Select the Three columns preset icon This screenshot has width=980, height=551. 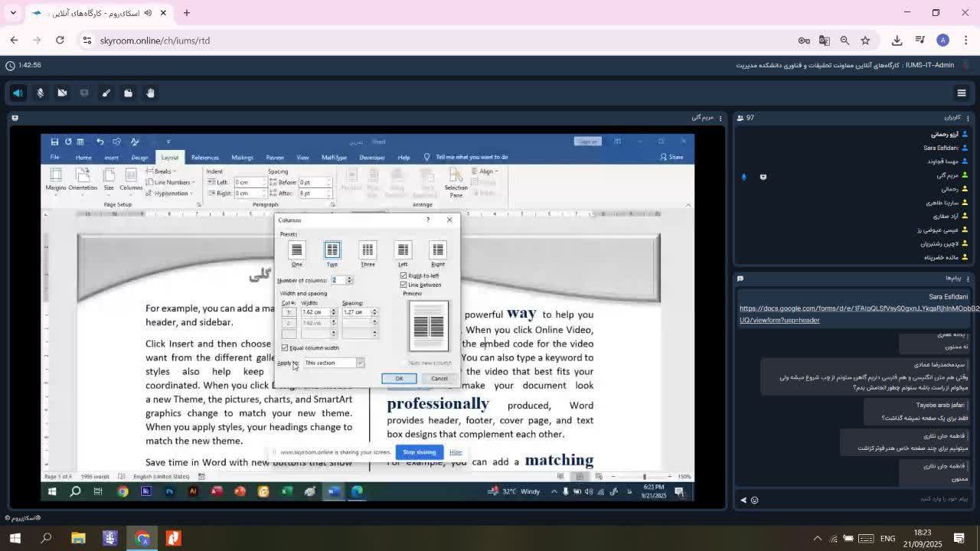pos(367,250)
